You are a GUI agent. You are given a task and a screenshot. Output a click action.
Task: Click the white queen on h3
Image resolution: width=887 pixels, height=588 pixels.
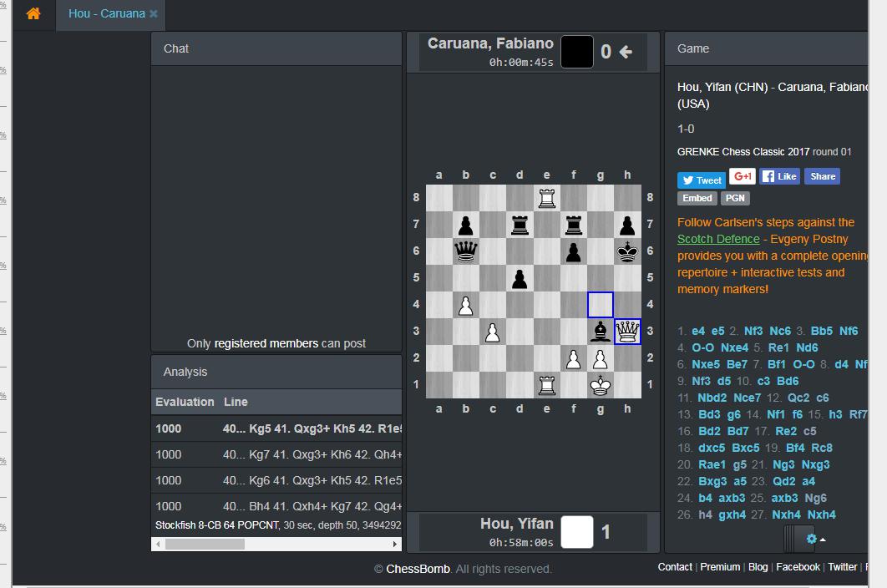click(627, 332)
